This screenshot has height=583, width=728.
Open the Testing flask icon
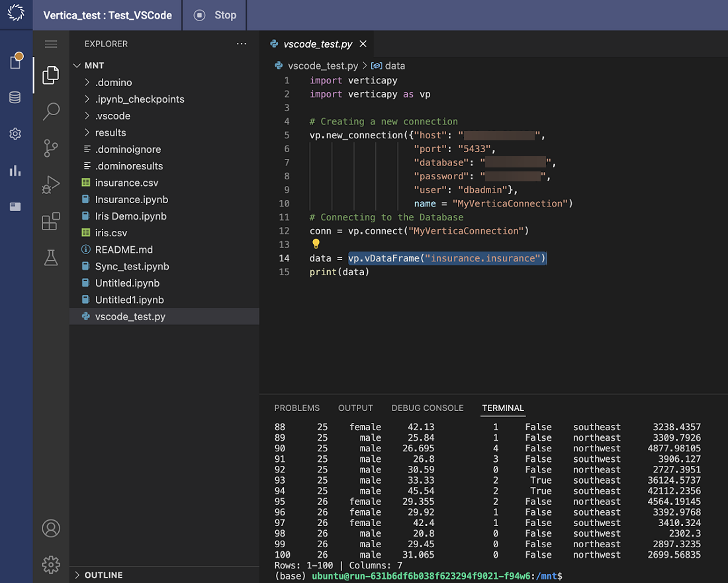click(x=50, y=257)
